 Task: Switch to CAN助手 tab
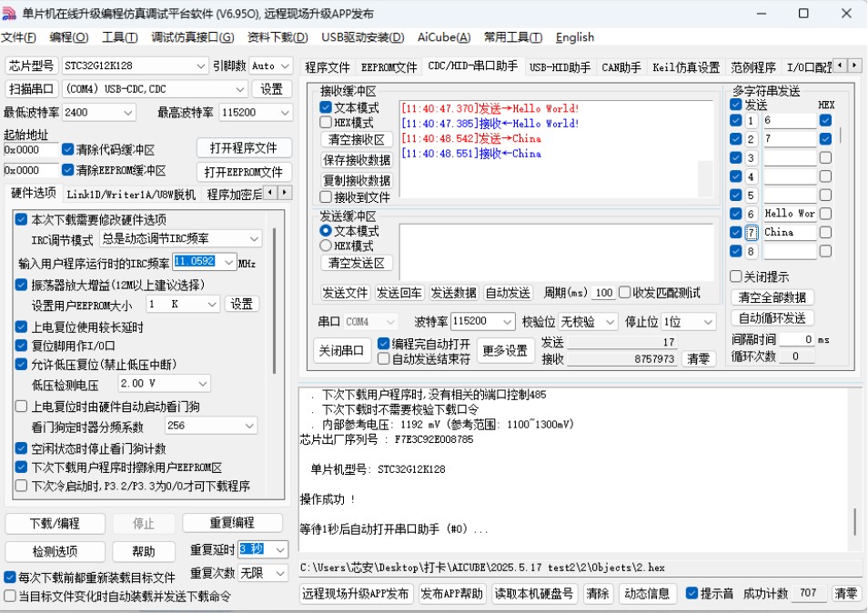pyautogui.click(x=621, y=67)
